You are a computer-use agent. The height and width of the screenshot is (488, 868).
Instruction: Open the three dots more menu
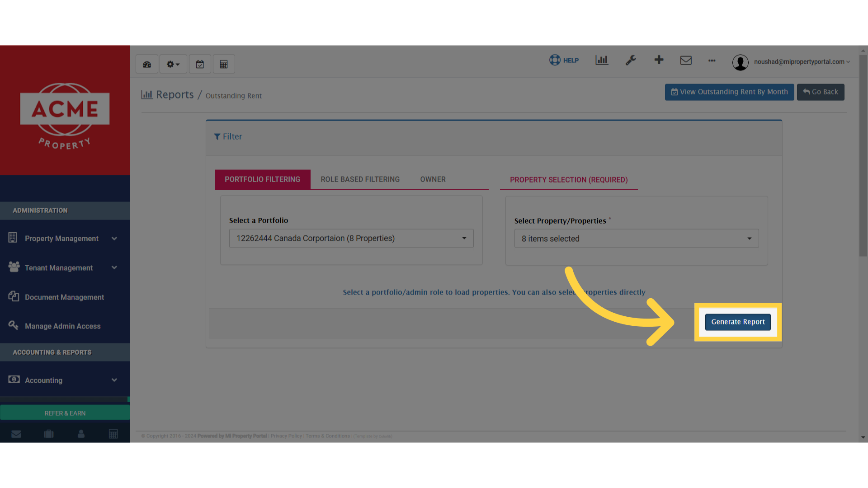(712, 61)
